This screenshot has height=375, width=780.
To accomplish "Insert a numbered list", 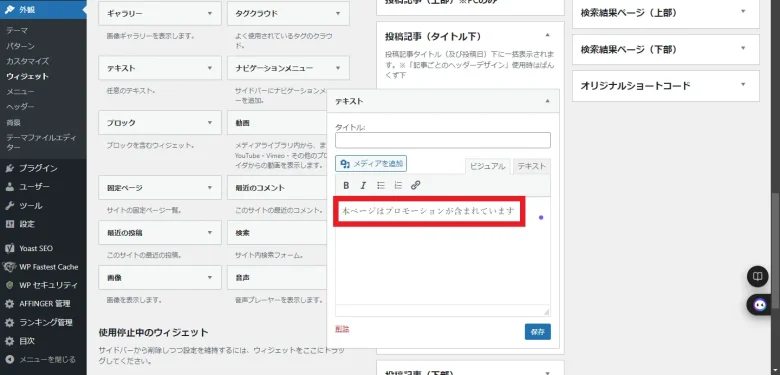I will tap(398, 186).
